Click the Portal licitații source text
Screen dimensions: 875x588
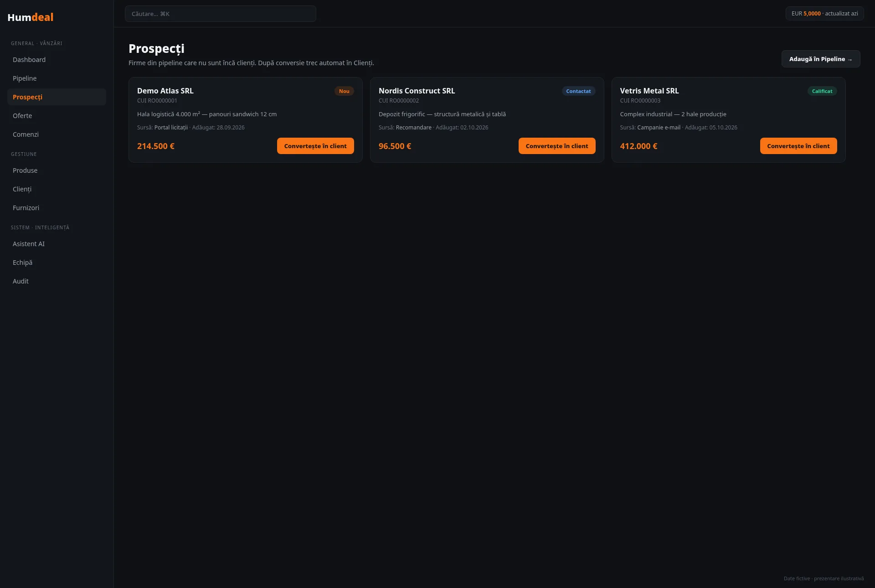171,128
